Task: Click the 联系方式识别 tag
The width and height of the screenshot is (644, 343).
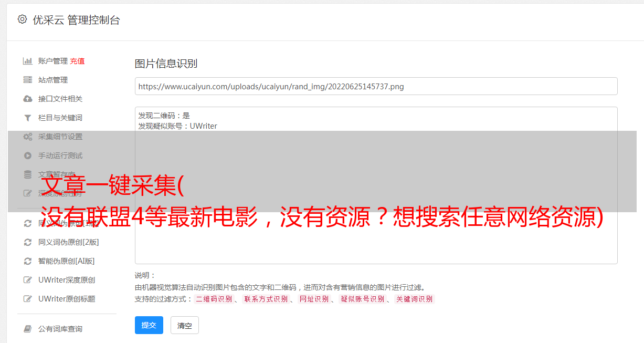Action: click(266, 299)
